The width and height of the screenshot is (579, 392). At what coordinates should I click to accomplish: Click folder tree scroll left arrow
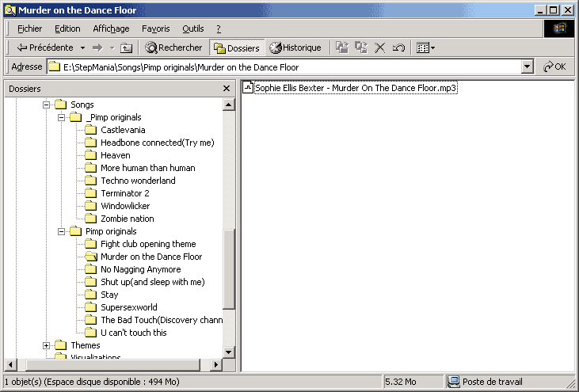[x=10, y=365]
